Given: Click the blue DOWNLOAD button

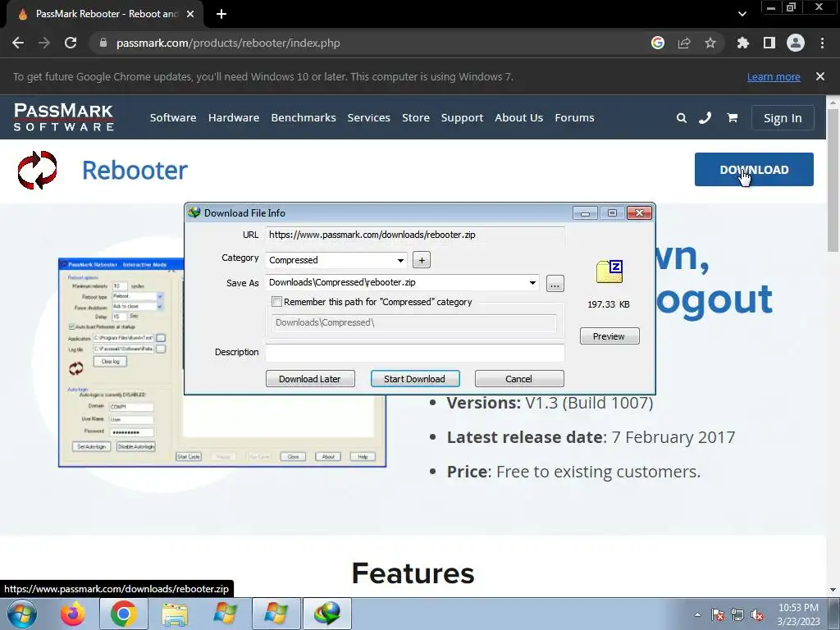Looking at the screenshot, I should [754, 169].
